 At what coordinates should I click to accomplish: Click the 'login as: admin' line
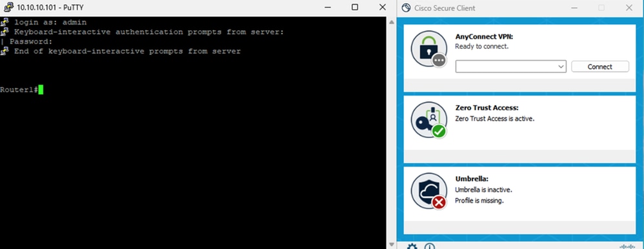point(50,22)
